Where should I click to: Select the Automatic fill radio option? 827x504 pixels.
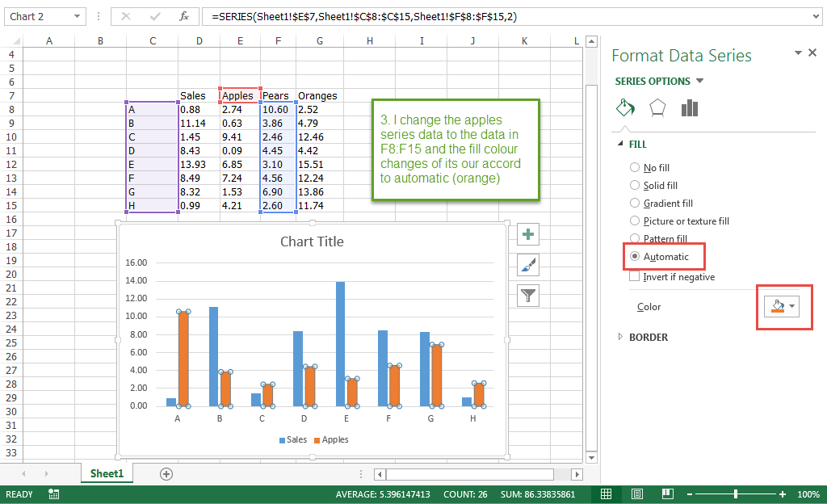point(635,256)
